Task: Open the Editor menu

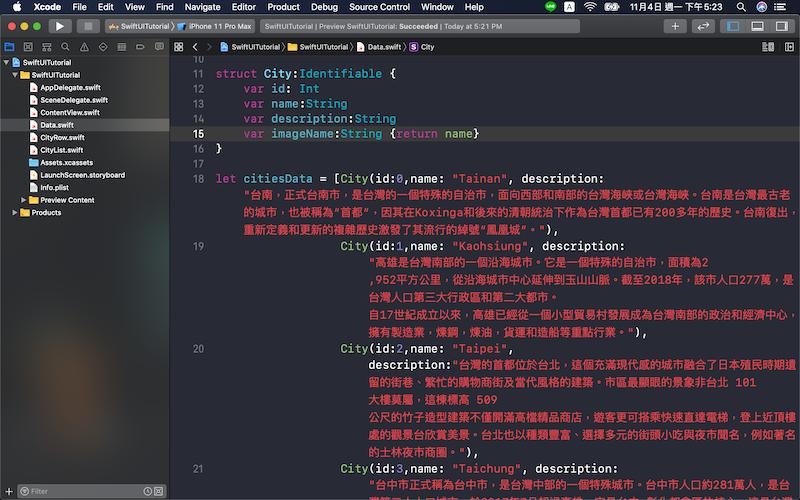Action: pyautogui.click(x=244, y=7)
